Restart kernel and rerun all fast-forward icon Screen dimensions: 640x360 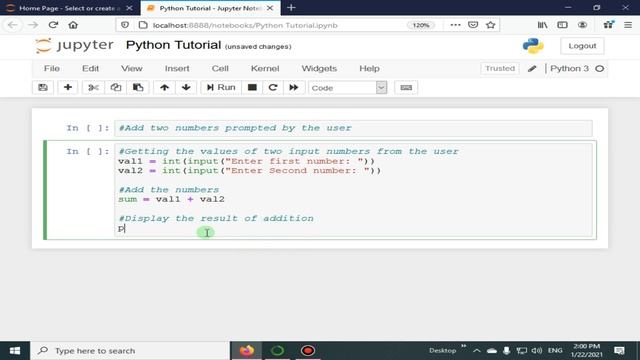(293, 87)
